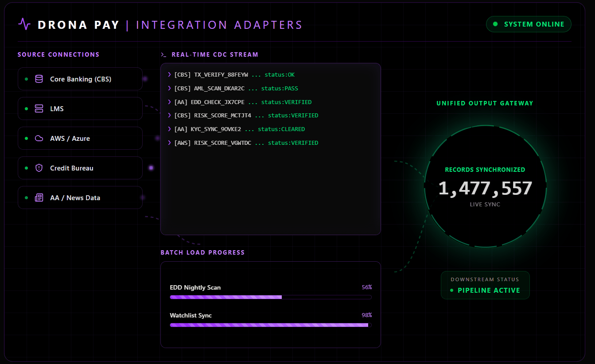Click the Credit Bureau shield icon

pyautogui.click(x=39, y=168)
